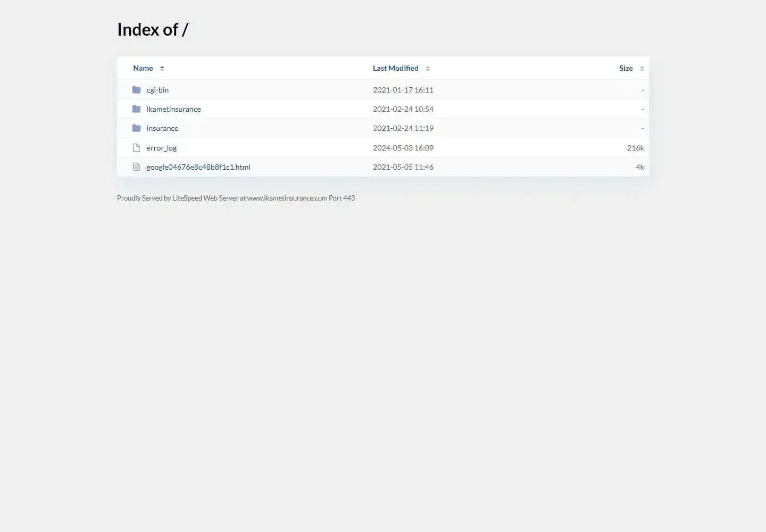This screenshot has height=532, width=766.
Task: Select the date 2021-02-24 10:54
Action: click(403, 109)
